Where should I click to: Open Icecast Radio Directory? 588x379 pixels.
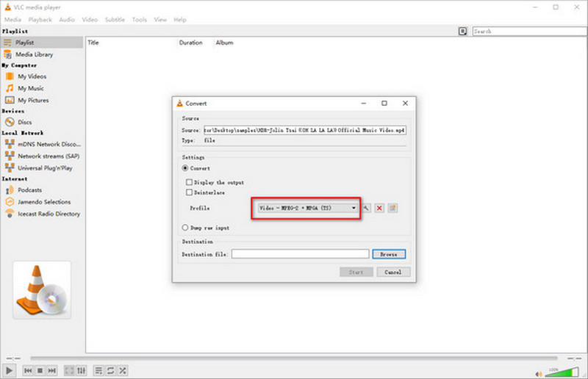click(x=42, y=214)
